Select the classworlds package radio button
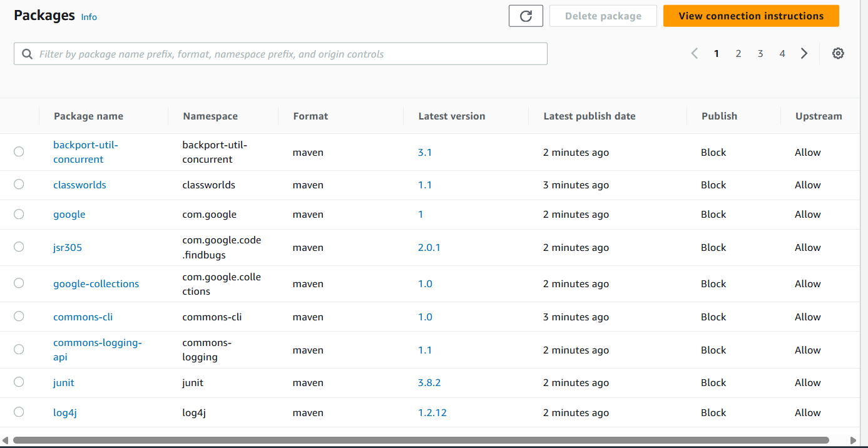The image size is (868, 448). click(x=19, y=184)
